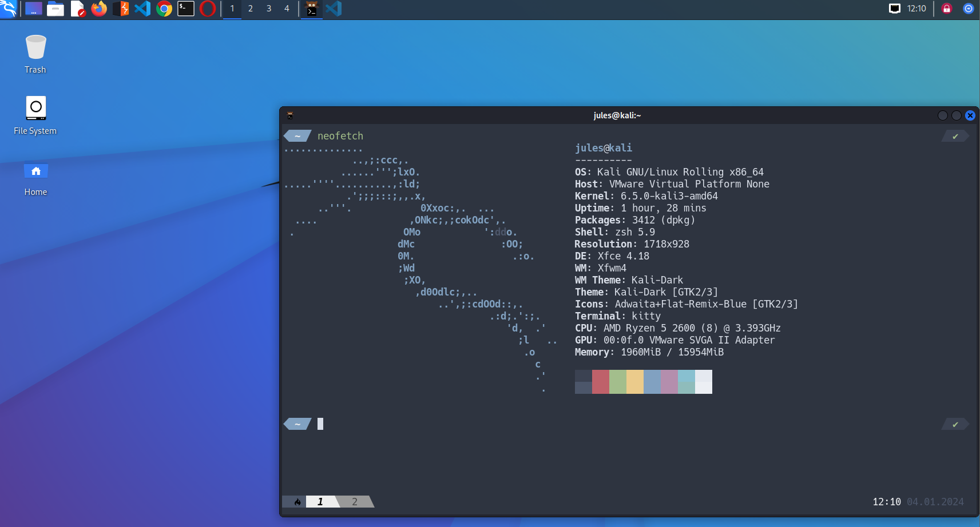
Task: Click the empty prompt's home segment
Action: 297,424
